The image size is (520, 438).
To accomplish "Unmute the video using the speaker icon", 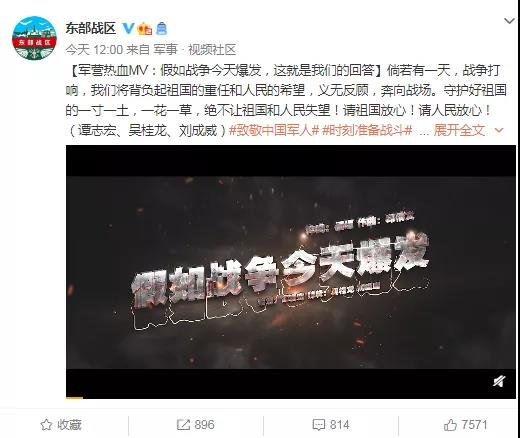I will (x=499, y=381).
